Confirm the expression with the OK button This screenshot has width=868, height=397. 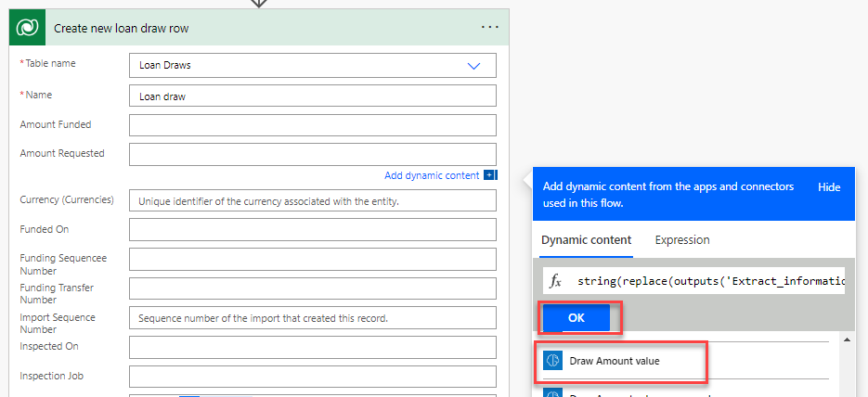[577, 318]
